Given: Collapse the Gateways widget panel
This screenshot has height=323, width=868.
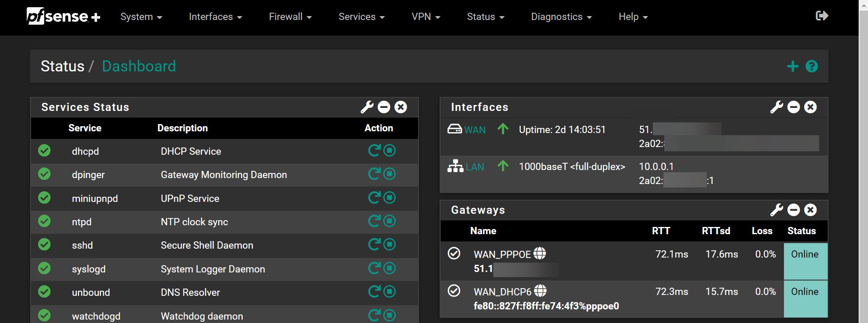Looking at the screenshot, I should [x=793, y=210].
